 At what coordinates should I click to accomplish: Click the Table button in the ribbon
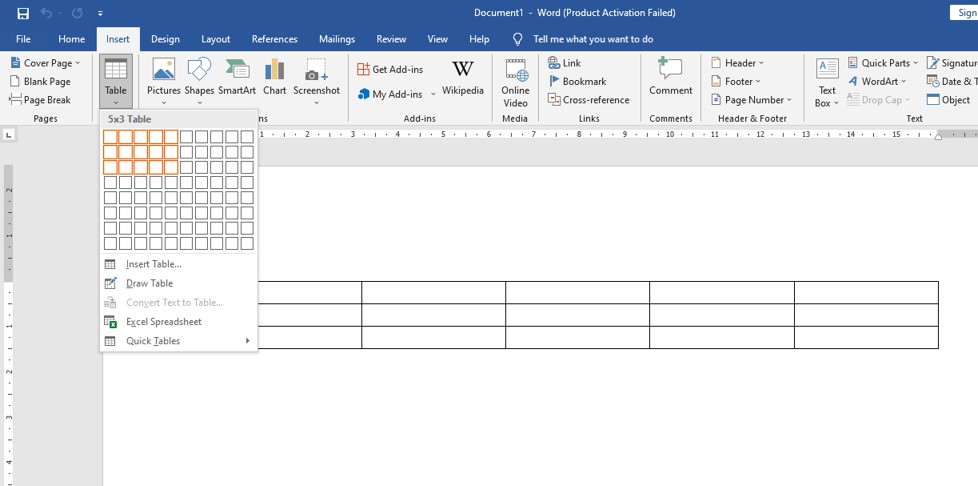pos(116,81)
